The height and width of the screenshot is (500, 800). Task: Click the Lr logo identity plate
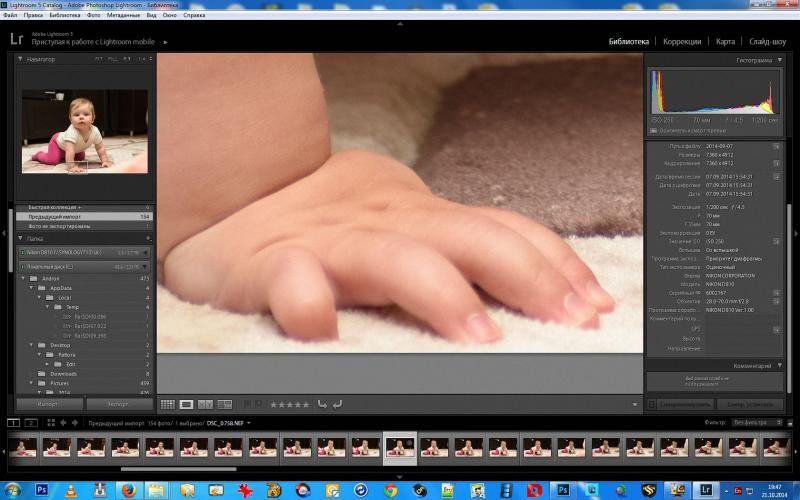coord(17,39)
